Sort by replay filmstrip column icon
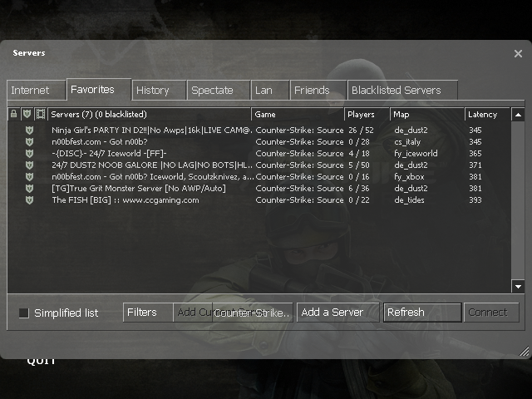Image resolution: width=532 pixels, height=399 pixels. click(41, 114)
